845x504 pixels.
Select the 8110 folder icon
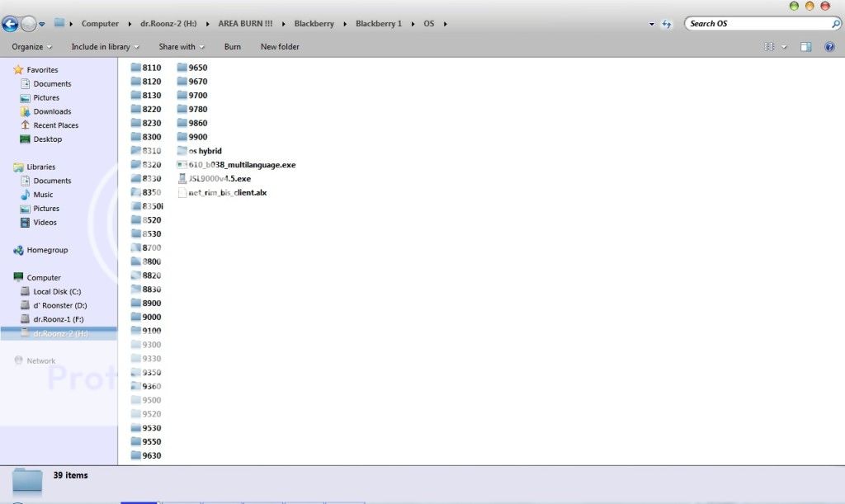[136, 68]
